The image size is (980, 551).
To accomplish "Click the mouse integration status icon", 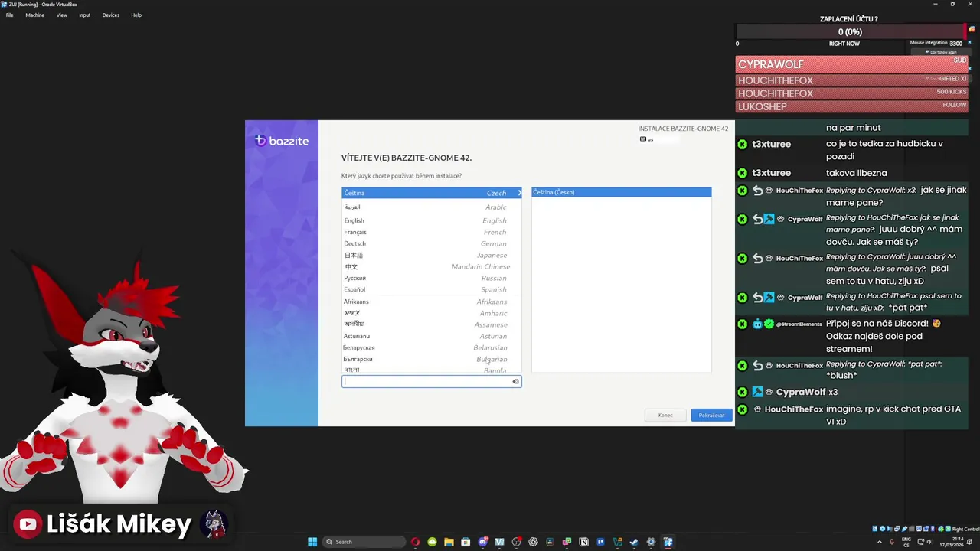I will coord(941,529).
